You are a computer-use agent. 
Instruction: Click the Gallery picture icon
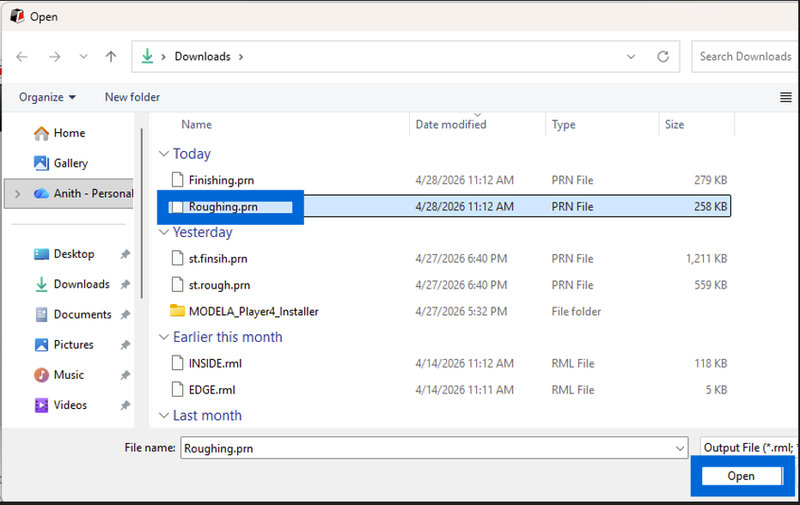pyautogui.click(x=41, y=163)
